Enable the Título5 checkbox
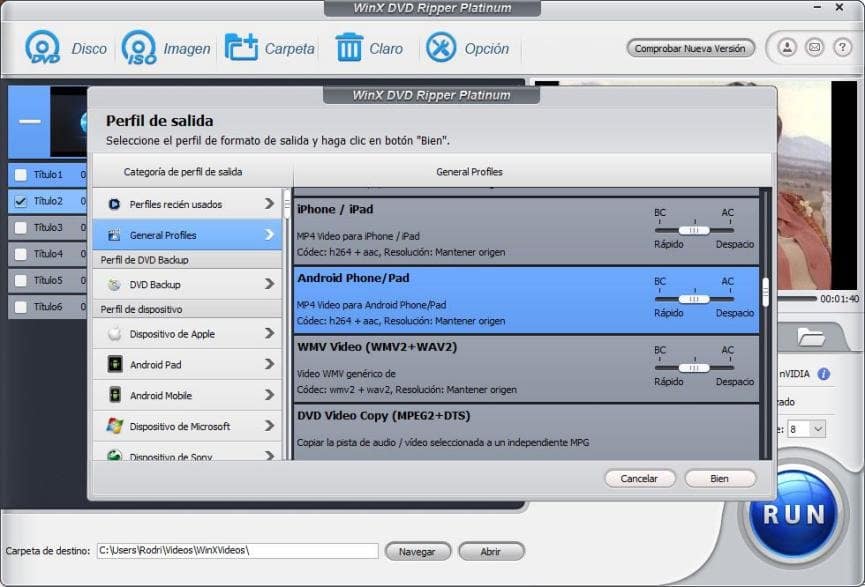This screenshot has height=587, width=865. [19, 280]
